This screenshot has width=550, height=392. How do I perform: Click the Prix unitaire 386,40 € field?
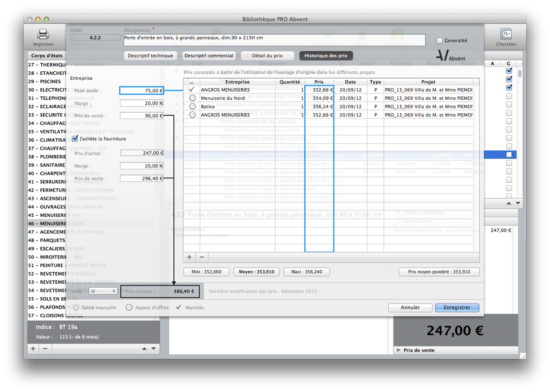(x=160, y=291)
